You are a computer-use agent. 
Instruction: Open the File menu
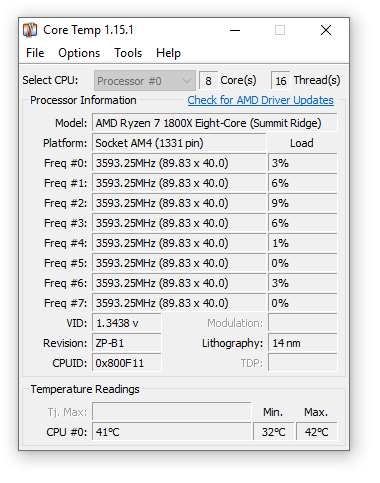tap(35, 53)
